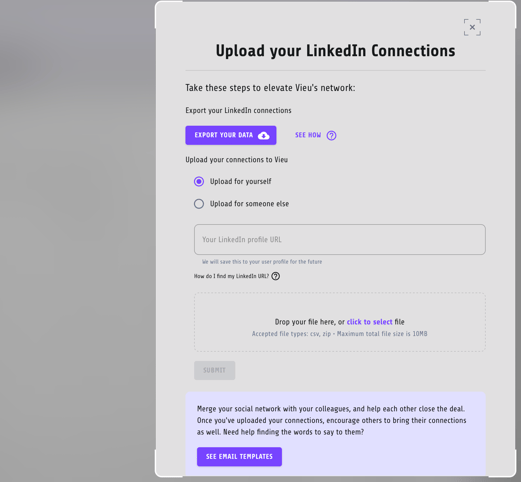521x482 pixels.
Task: Close the Upload LinkedIn Connections dialog
Action: coord(472,27)
